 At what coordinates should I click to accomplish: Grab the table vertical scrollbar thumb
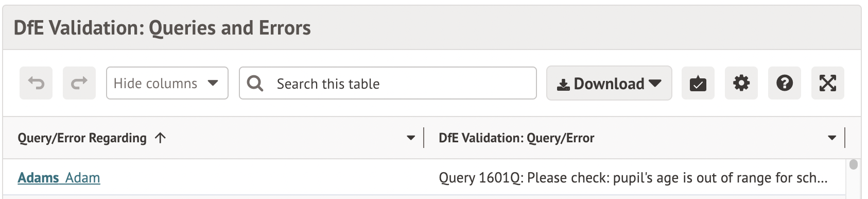point(854,164)
